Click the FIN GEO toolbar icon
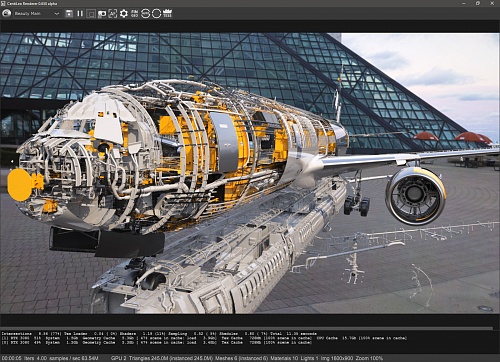Image resolution: width=500 pixels, height=362 pixels. click(x=134, y=14)
